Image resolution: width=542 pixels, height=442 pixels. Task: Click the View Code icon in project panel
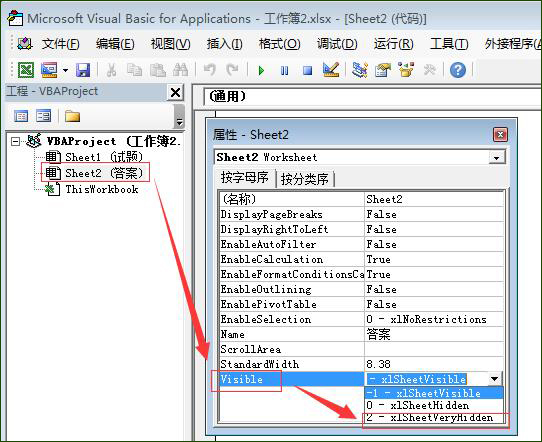[21, 116]
